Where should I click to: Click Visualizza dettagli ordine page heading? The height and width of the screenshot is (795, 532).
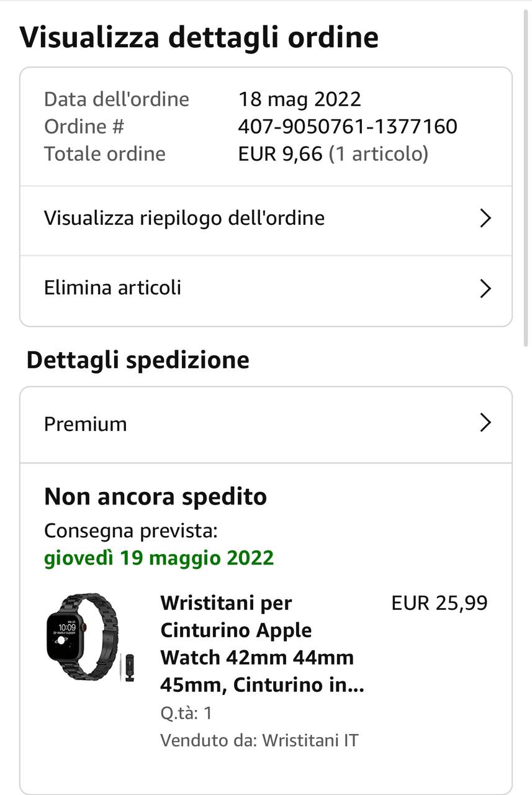pyautogui.click(x=199, y=37)
